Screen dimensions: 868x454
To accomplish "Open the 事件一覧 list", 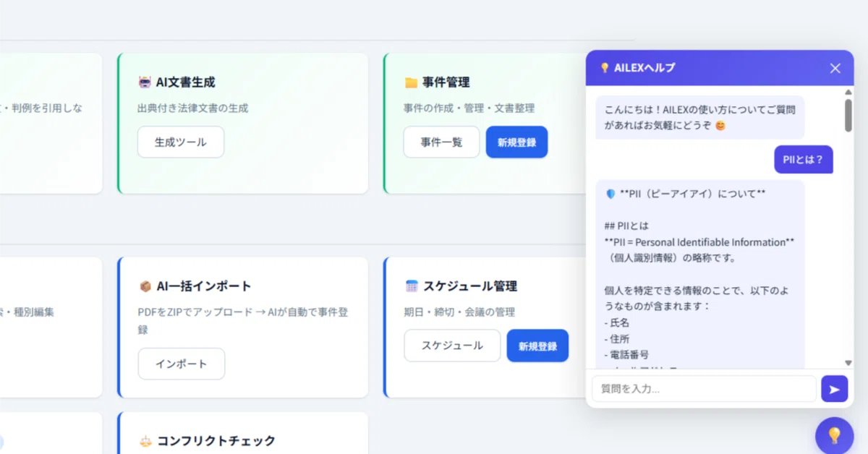I will click(442, 142).
